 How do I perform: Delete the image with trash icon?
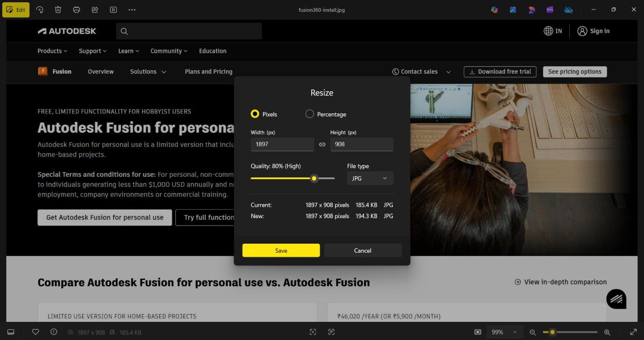(58, 10)
